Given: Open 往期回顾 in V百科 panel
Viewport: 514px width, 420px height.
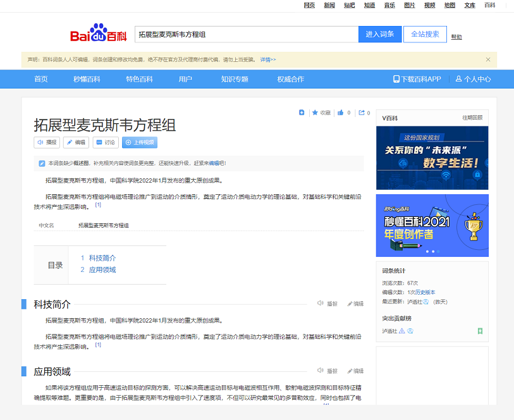Looking at the screenshot, I should [472, 118].
